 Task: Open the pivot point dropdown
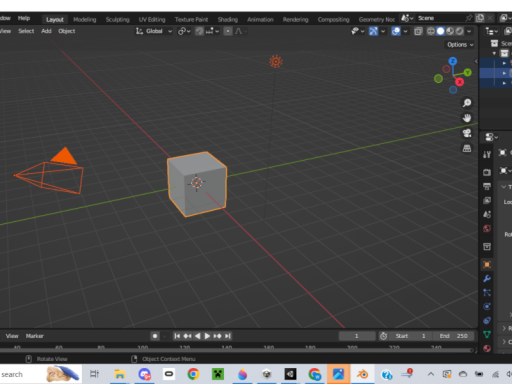[x=184, y=31]
